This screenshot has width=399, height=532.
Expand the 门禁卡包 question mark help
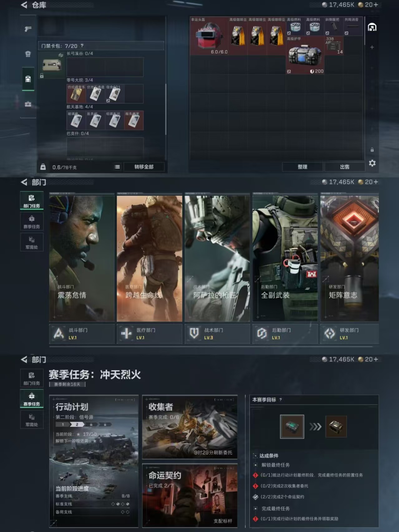point(82,46)
